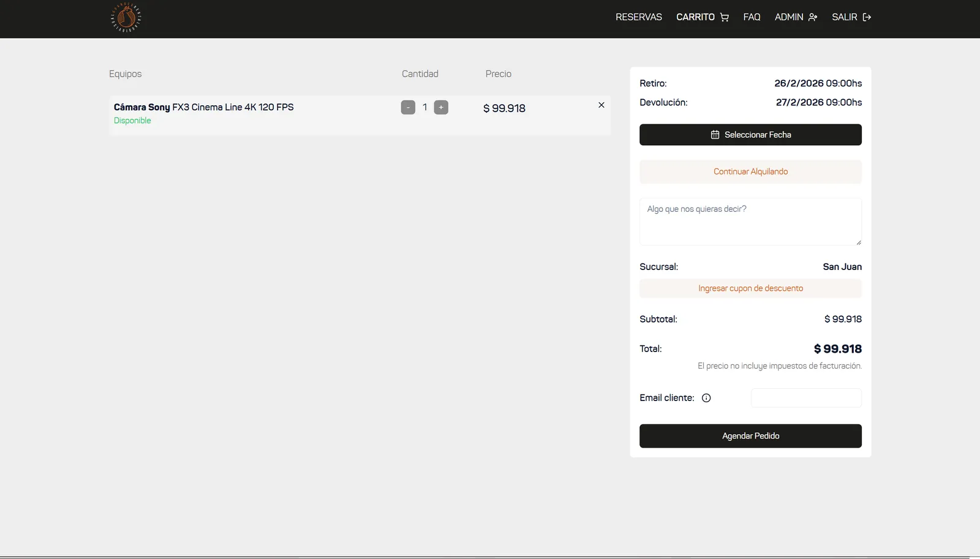Click Continuar Alquilando
Image resolution: width=980 pixels, height=559 pixels.
coord(750,171)
